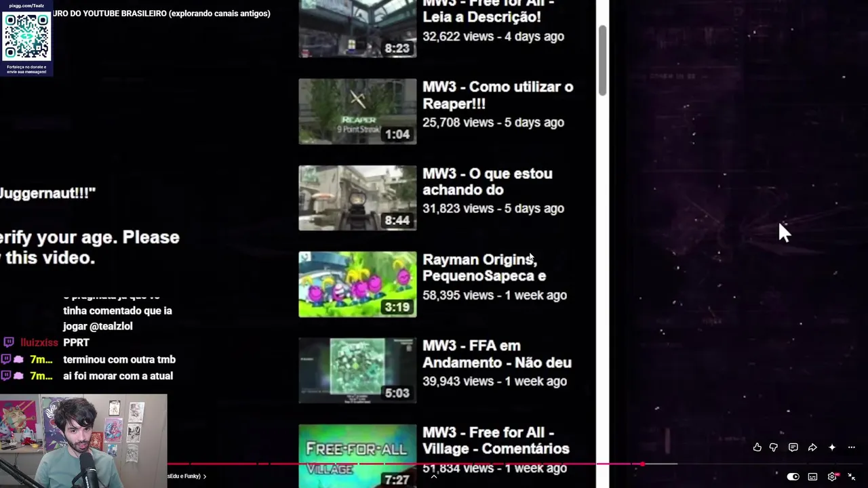Click the 8:44 gun sight video thumbnail
868x488 pixels.
pyautogui.click(x=357, y=198)
